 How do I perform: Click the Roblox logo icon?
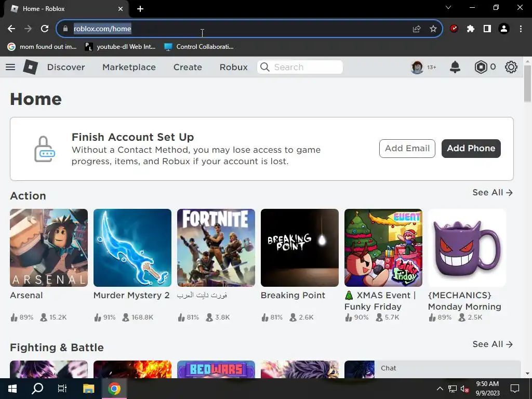(30, 67)
